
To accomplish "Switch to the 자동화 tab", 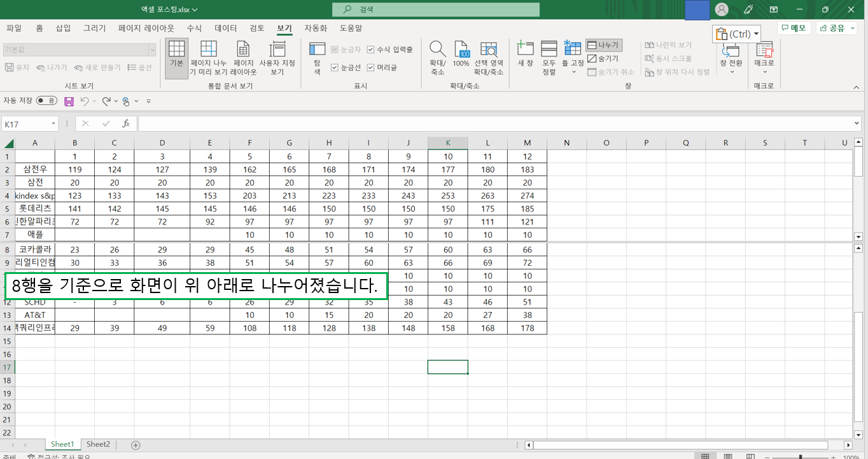I will pos(316,28).
